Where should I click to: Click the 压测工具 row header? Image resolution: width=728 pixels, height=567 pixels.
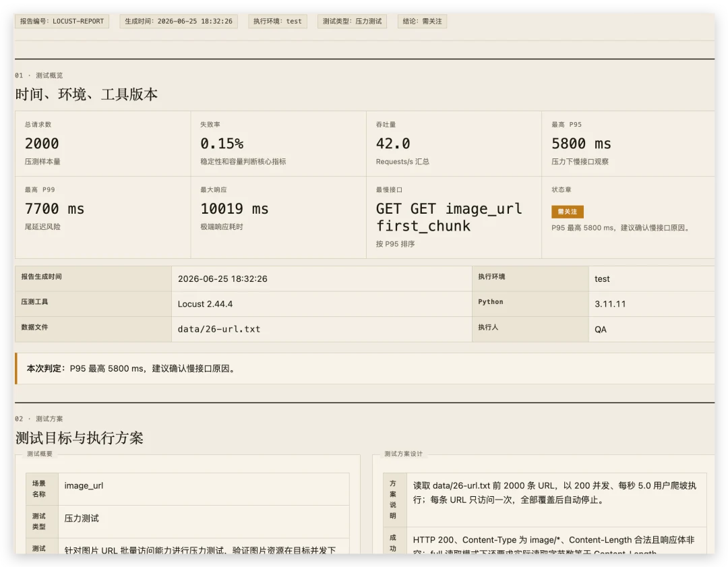click(x=93, y=304)
